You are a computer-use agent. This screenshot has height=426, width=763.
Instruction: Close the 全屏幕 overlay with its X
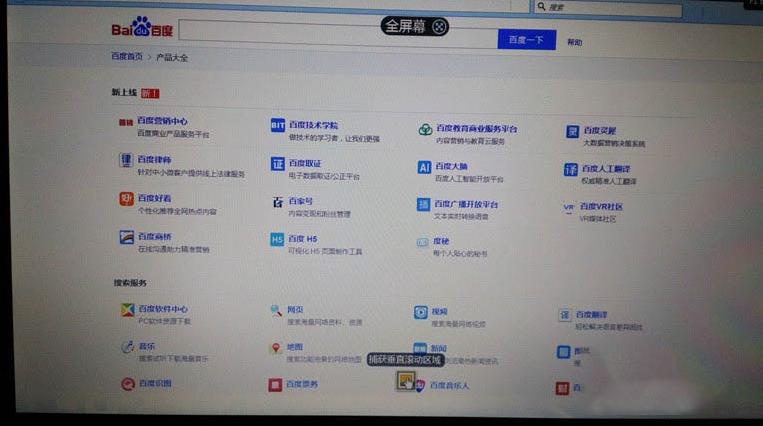click(x=438, y=26)
